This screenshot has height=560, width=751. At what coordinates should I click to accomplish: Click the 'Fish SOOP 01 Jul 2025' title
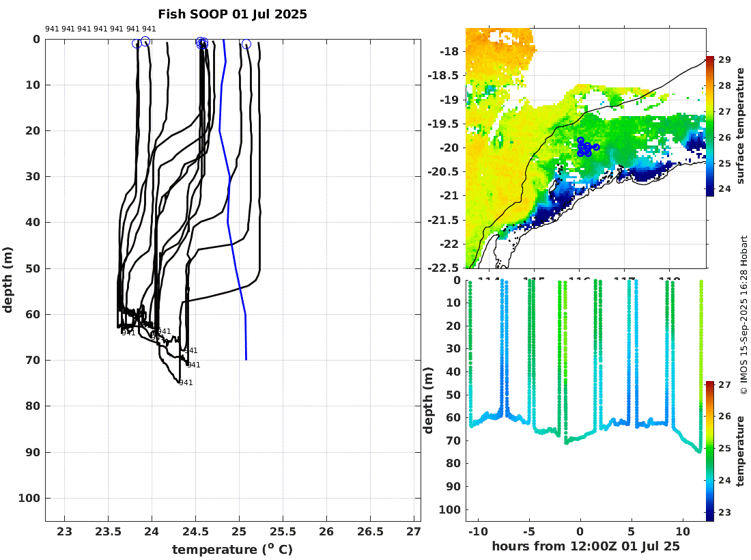pyautogui.click(x=232, y=14)
